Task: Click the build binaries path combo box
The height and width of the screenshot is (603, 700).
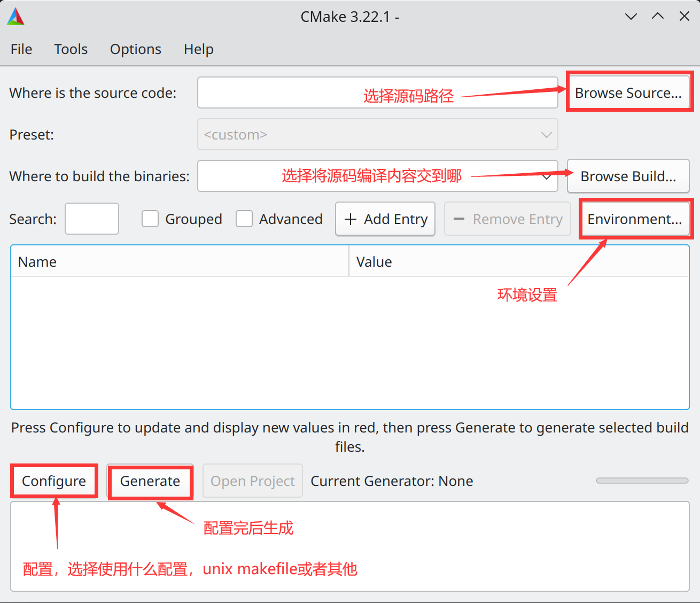Action: pyautogui.click(x=378, y=176)
